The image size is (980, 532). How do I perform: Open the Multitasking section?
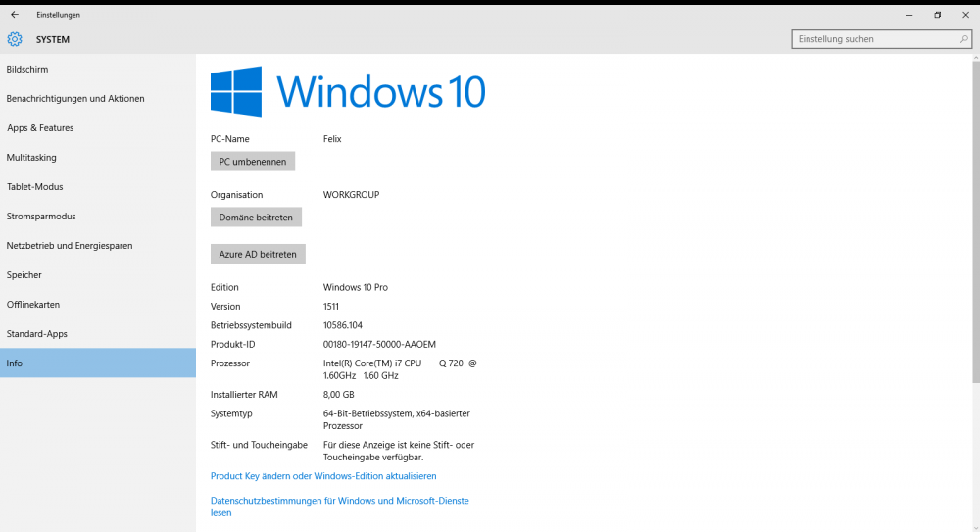click(x=31, y=158)
